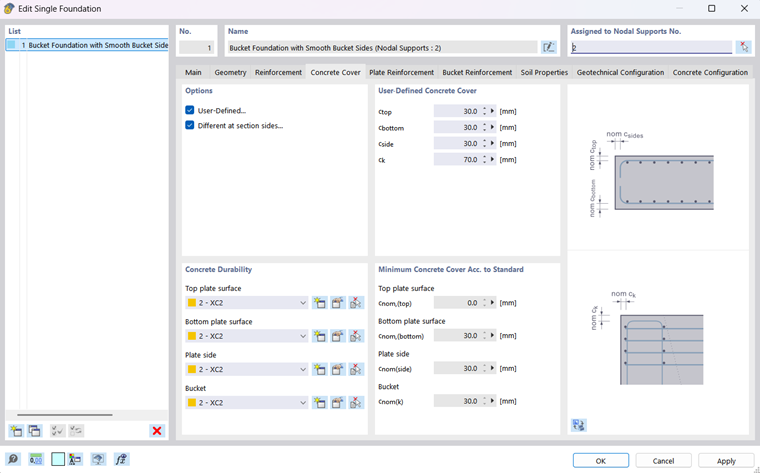Click the red X delete foundation icon
The image size is (760, 473).
coord(157,430)
